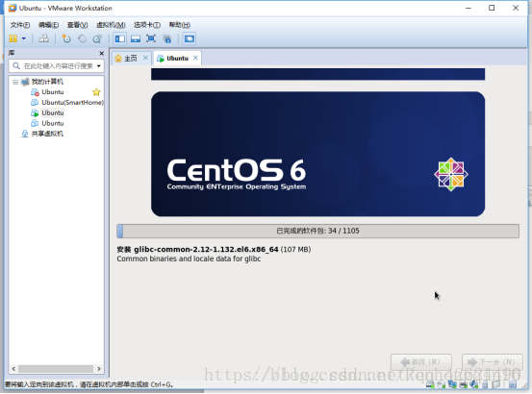
Task: Click the printer status bar icon
Action: [463, 384]
